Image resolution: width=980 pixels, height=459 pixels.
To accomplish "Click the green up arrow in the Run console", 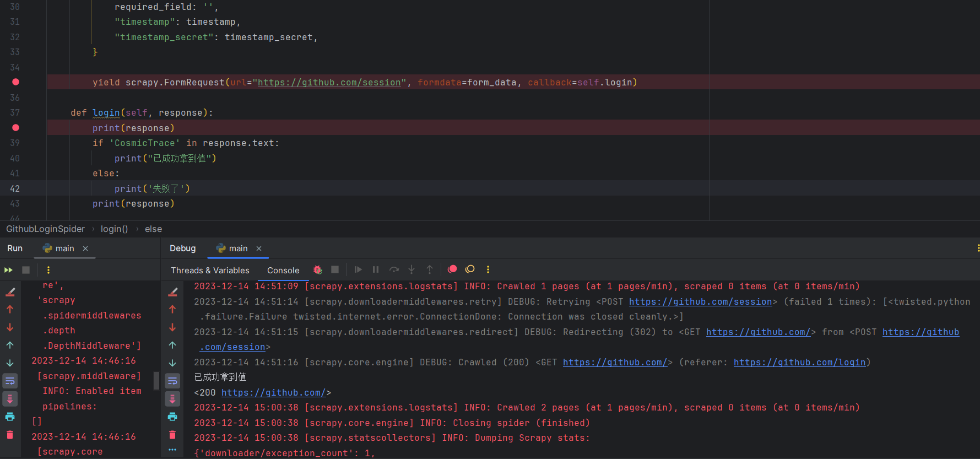I will 10,345.
